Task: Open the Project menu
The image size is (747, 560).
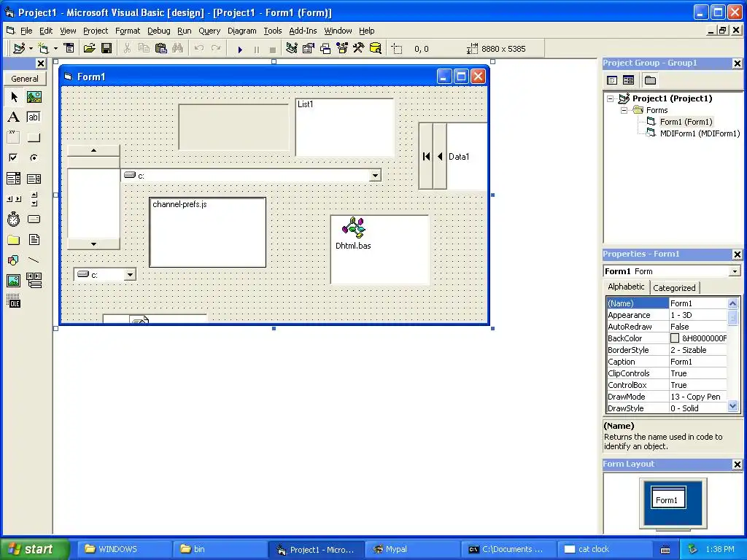Action: (96, 31)
